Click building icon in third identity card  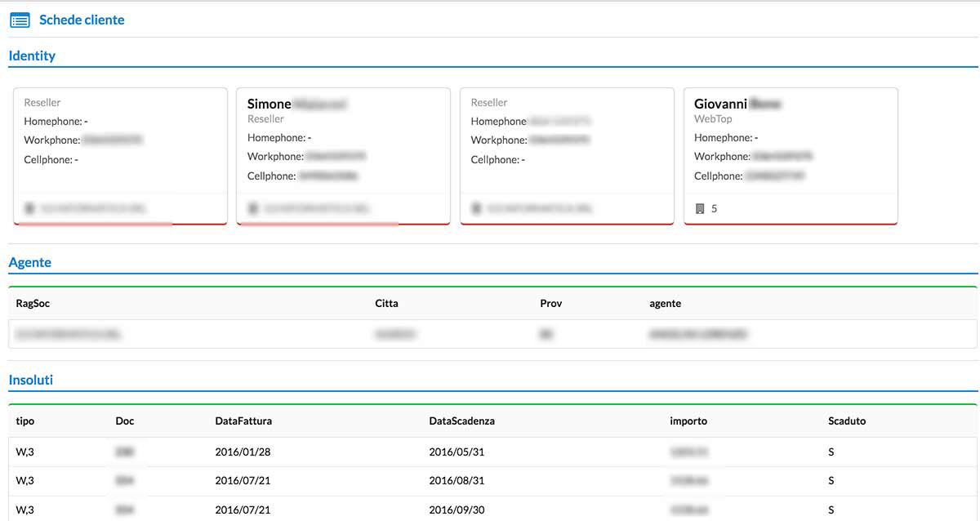click(477, 209)
